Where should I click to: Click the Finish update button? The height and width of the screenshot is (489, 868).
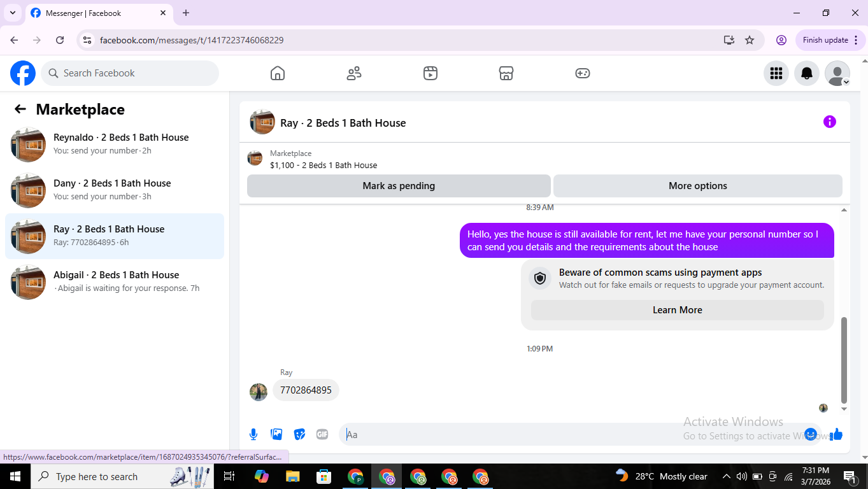pos(825,40)
